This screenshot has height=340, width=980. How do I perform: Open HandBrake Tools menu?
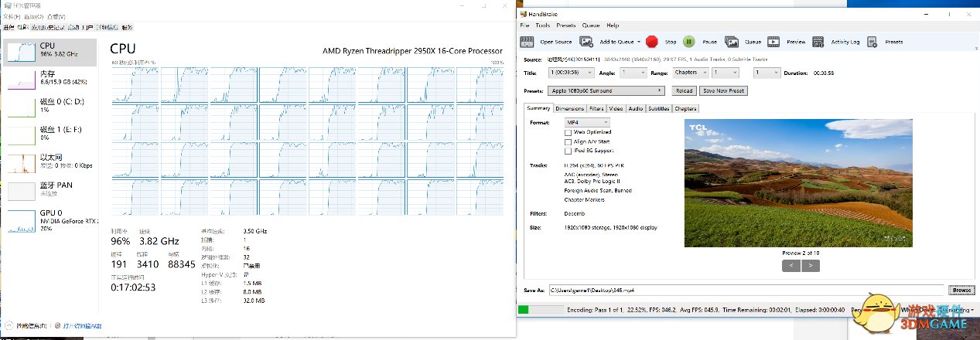pos(543,25)
